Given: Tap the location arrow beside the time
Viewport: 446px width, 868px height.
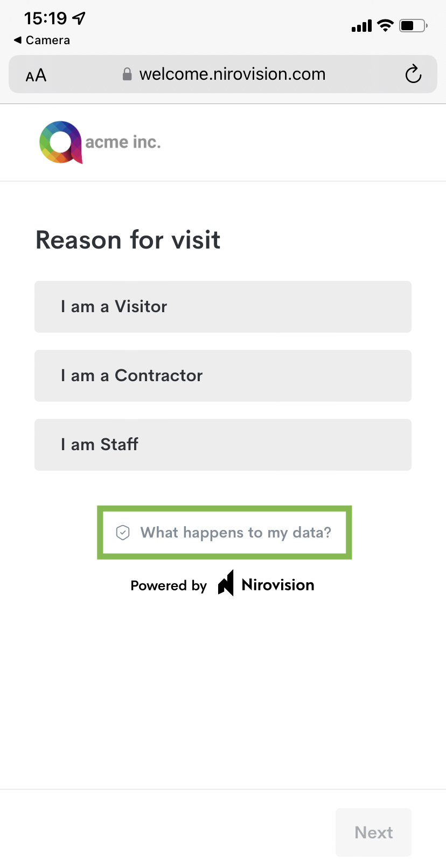Looking at the screenshot, I should tap(79, 18).
